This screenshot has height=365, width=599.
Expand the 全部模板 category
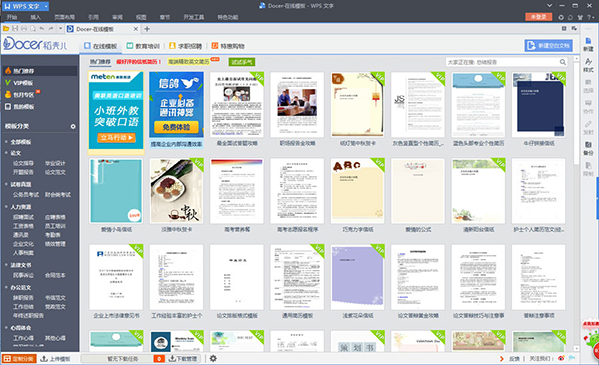click(21, 142)
